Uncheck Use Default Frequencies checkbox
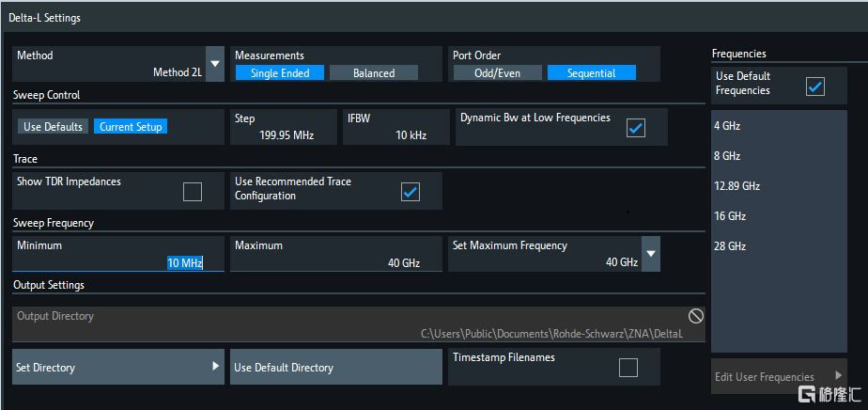This screenshot has height=410, width=868. (814, 87)
